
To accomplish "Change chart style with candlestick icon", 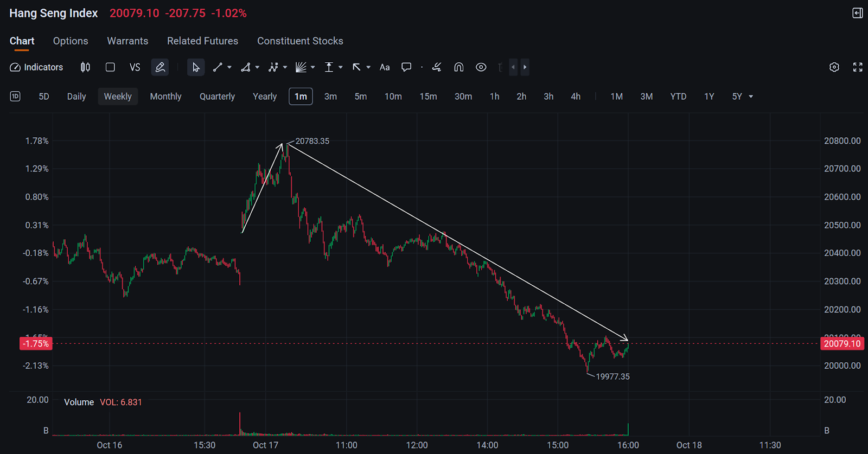I will 85,67.
